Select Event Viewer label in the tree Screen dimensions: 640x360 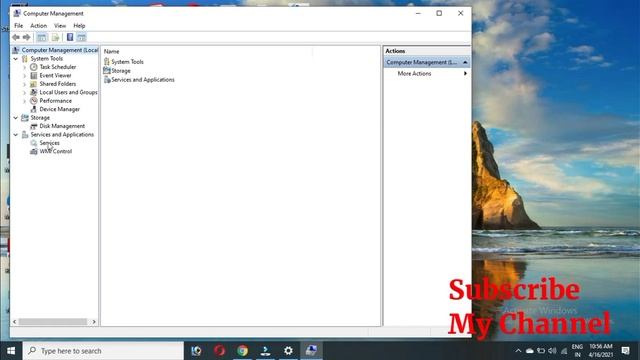coord(55,76)
